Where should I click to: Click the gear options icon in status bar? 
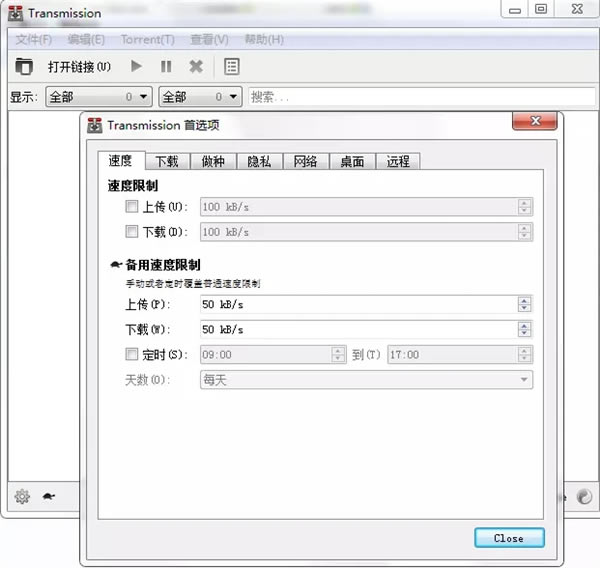(x=22, y=496)
